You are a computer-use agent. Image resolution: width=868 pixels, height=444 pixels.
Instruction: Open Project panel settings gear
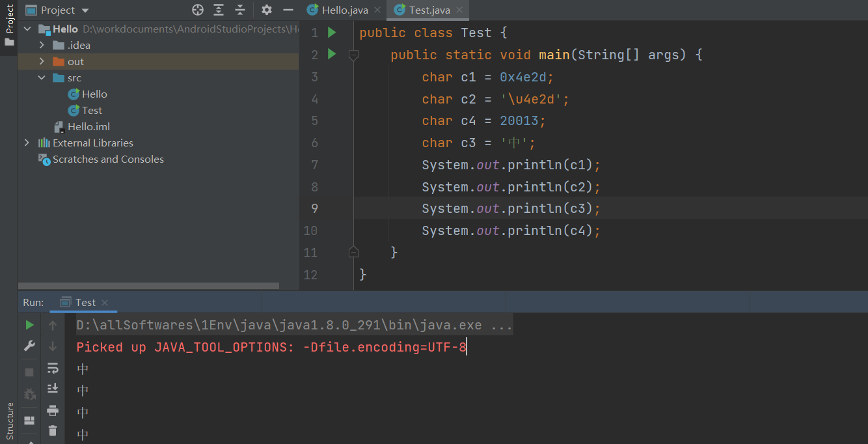(x=267, y=10)
